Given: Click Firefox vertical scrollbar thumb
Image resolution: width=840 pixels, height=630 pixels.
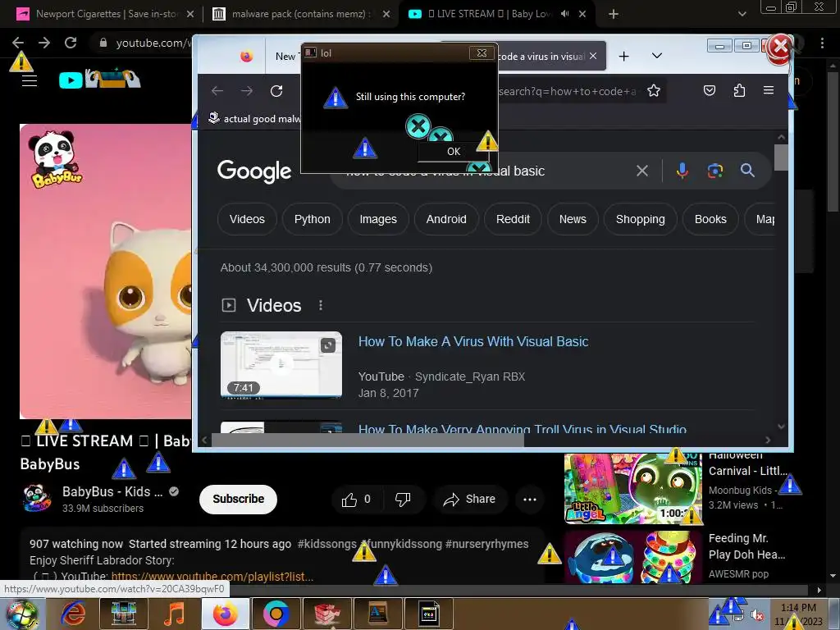Looking at the screenshot, I should click(x=781, y=157).
